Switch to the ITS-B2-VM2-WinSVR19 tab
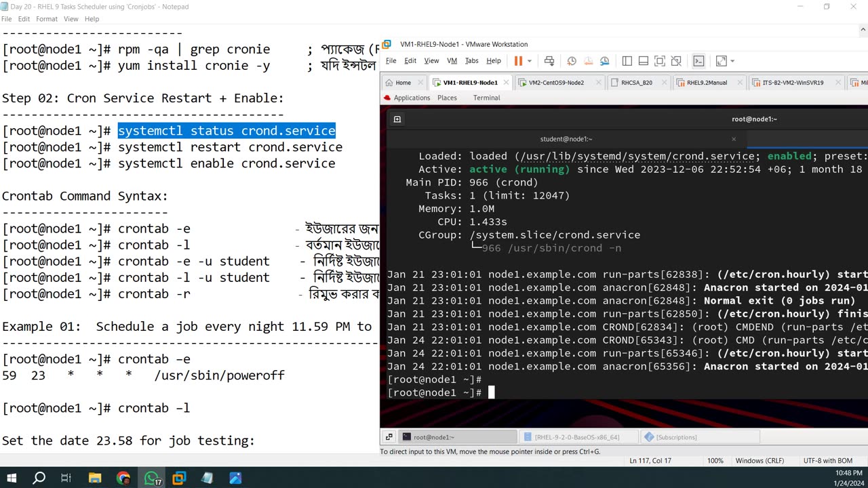This screenshot has height=488, width=868. tap(793, 83)
